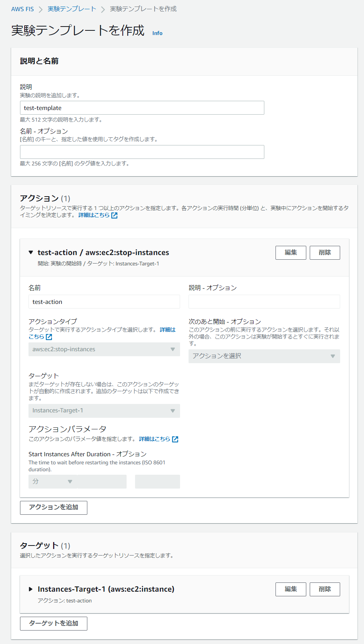Click the rightmost duration field

click(157, 482)
